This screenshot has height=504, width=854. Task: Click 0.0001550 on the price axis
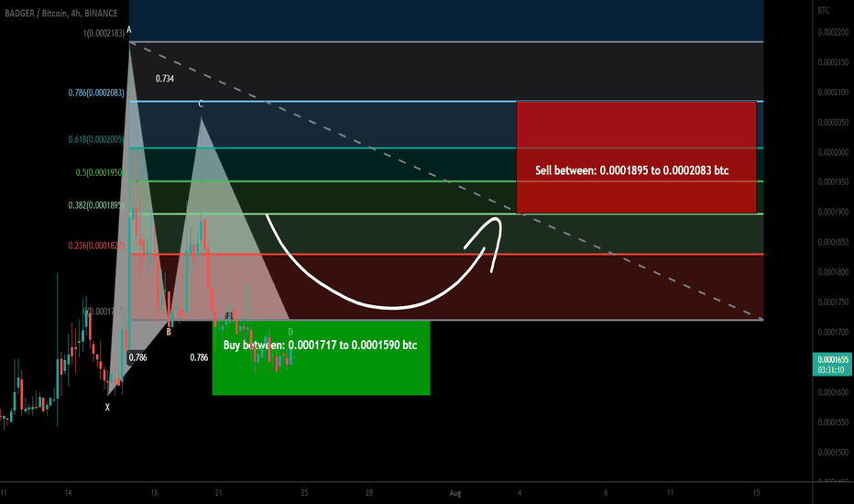coord(833,422)
